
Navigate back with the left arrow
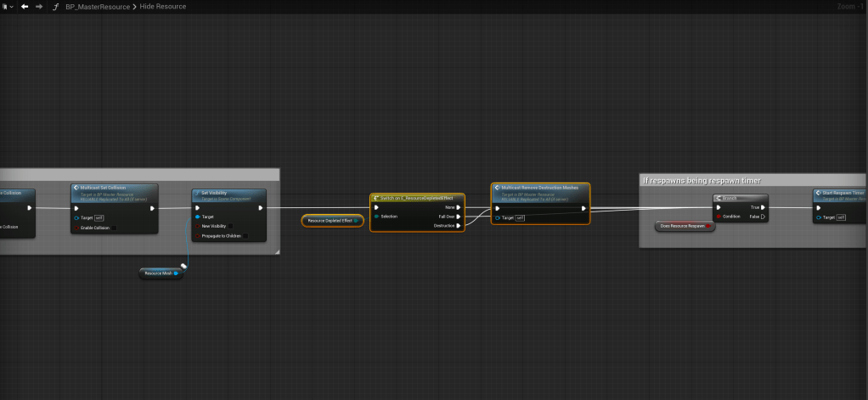point(25,7)
